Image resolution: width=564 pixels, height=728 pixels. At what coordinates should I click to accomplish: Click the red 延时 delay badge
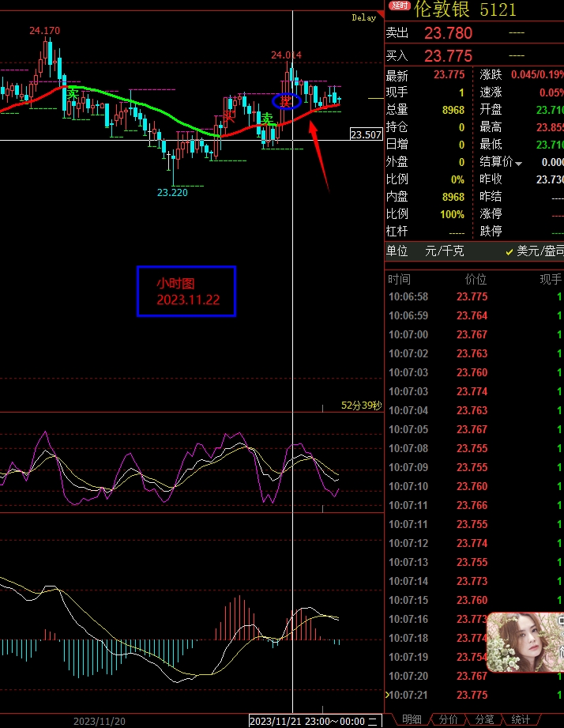tap(400, 8)
